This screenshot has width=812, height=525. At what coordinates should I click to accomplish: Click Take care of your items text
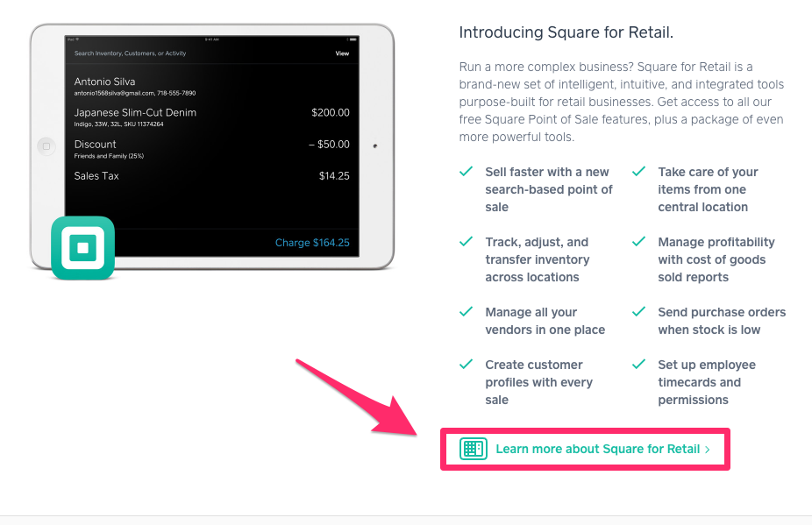click(x=708, y=189)
